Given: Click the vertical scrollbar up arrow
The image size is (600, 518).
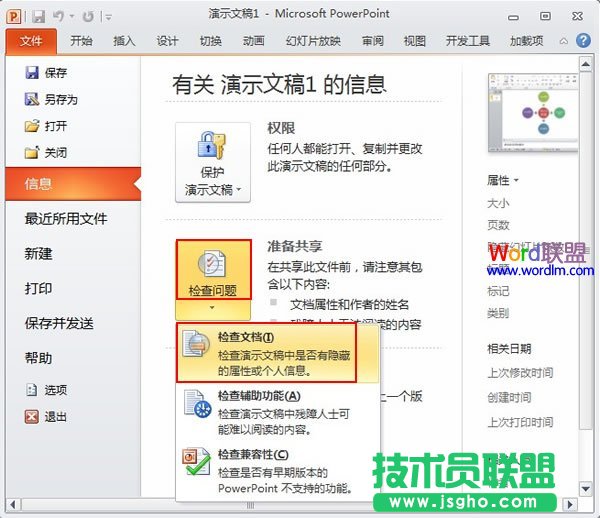Looking at the screenshot, I should tap(585, 64).
